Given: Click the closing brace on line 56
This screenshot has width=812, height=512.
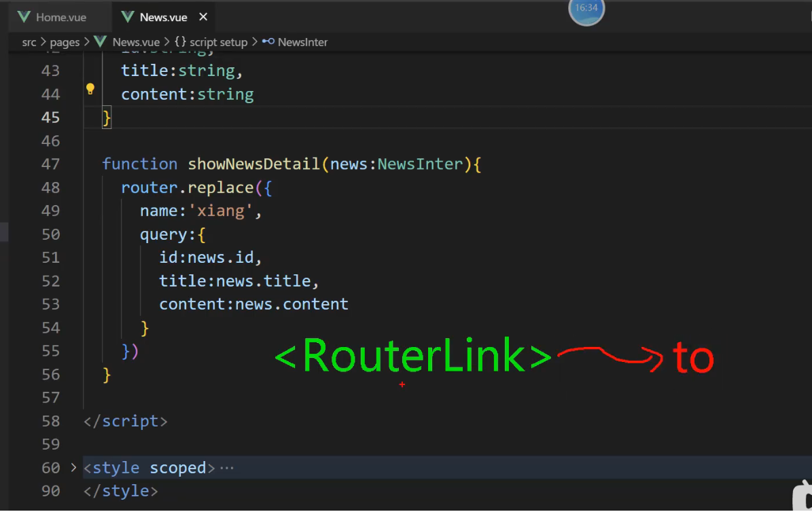Looking at the screenshot, I should [107, 374].
